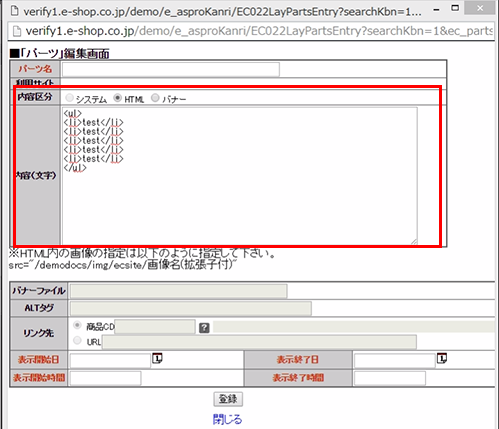
Task: Click the document icon in the title bar
Action: tap(14, 11)
